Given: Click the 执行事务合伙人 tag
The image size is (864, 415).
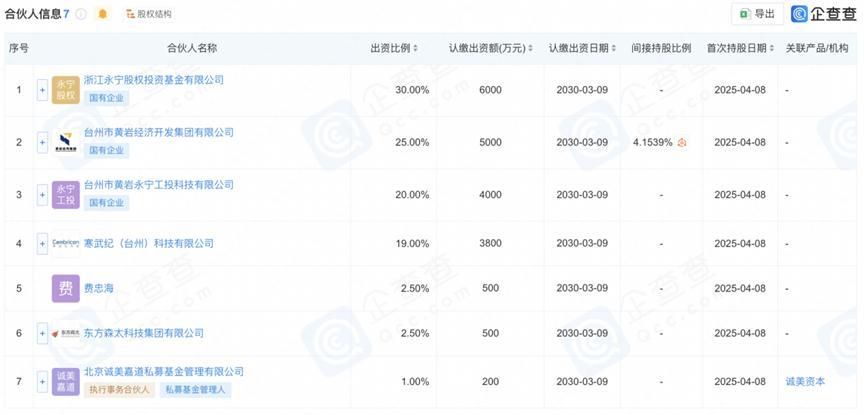Looking at the screenshot, I should pos(120,390).
